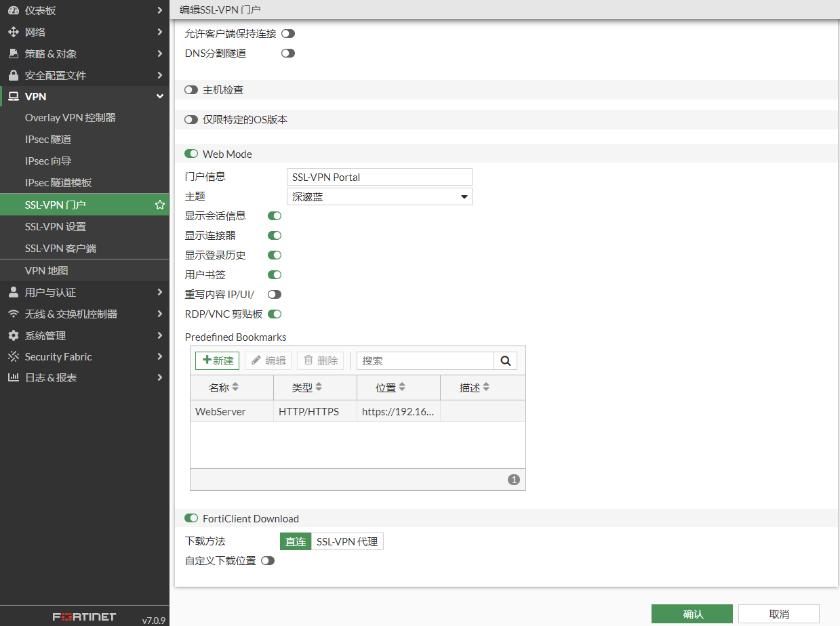Toggle DNS分割隧道 switch
The width and height of the screenshot is (840, 626).
click(288, 53)
